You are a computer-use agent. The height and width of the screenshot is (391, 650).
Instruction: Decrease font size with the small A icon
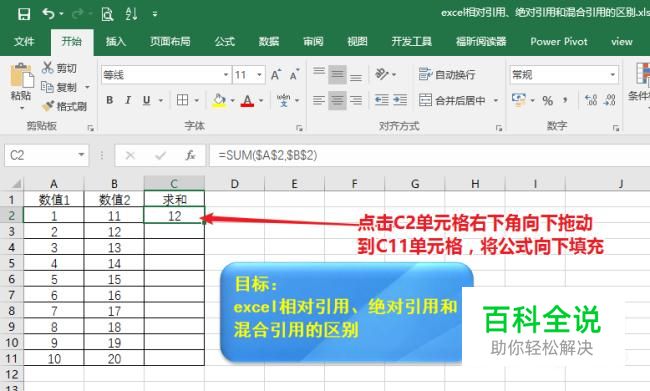click(x=294, y=75)
